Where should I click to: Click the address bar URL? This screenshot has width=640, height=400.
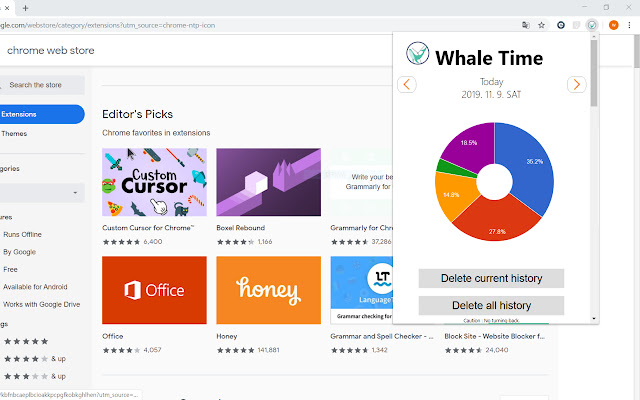(107, 25)
